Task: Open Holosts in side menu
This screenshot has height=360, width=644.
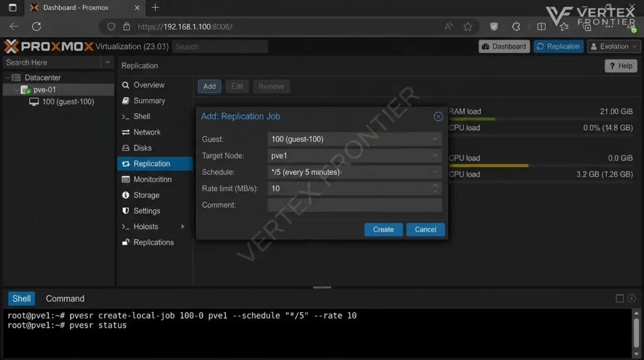Action: [145, 227]
